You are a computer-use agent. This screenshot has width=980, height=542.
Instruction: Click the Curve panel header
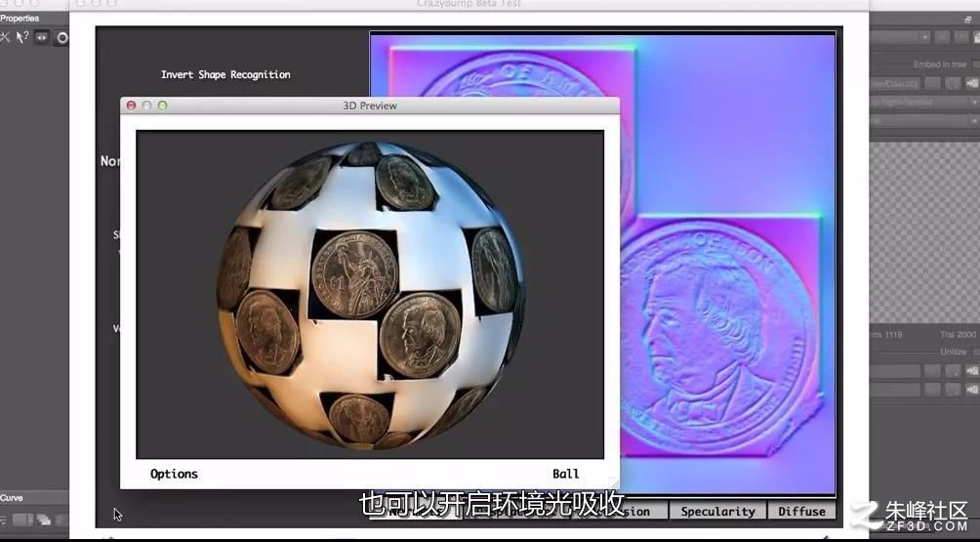tap(34, 498)
